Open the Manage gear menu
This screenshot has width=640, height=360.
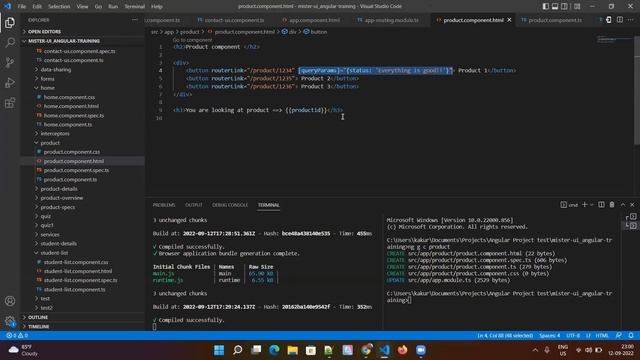coord(10,321)
